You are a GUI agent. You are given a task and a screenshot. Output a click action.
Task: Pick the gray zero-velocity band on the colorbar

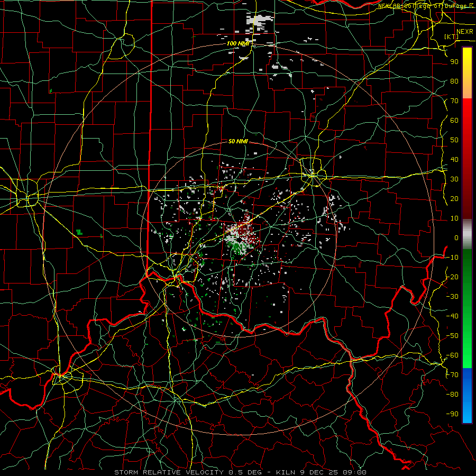click(x=467, y=234)
